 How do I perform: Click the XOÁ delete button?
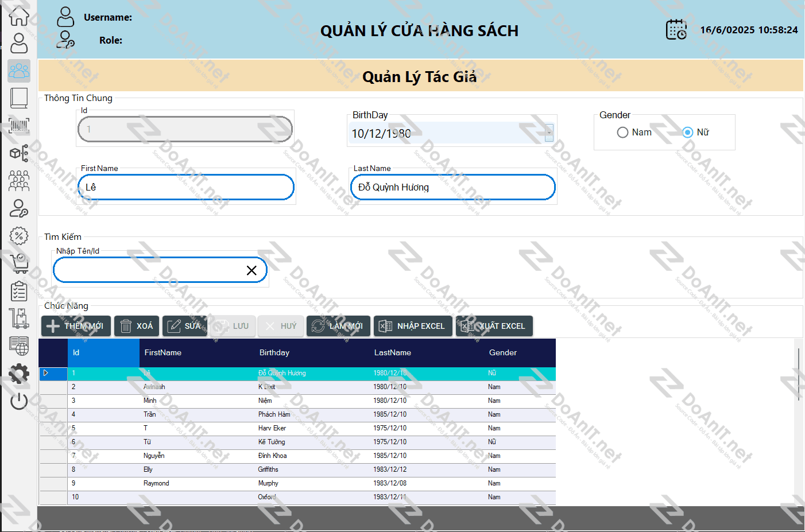point(137,326)
